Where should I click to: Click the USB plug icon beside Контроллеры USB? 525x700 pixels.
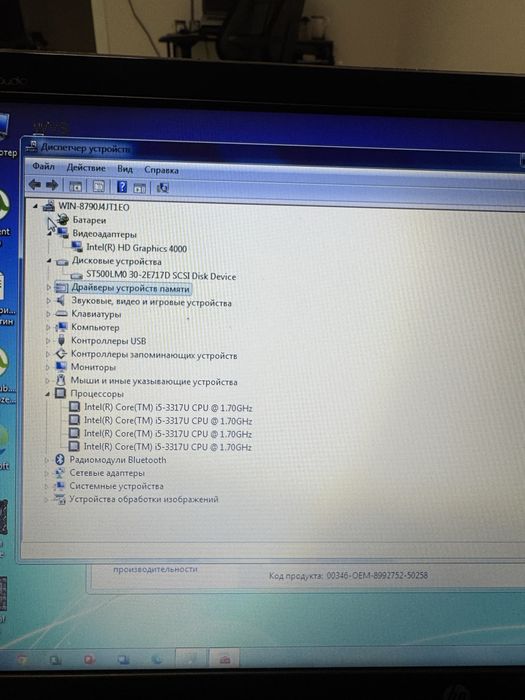pyautogui.click(x=61, y=341)
